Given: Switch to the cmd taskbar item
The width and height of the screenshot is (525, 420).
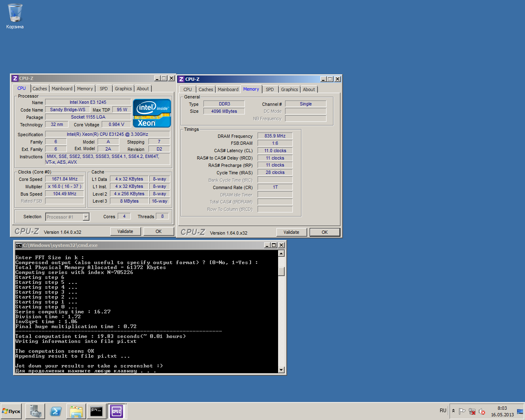Looking at the screenshot, I should point(96,411).
